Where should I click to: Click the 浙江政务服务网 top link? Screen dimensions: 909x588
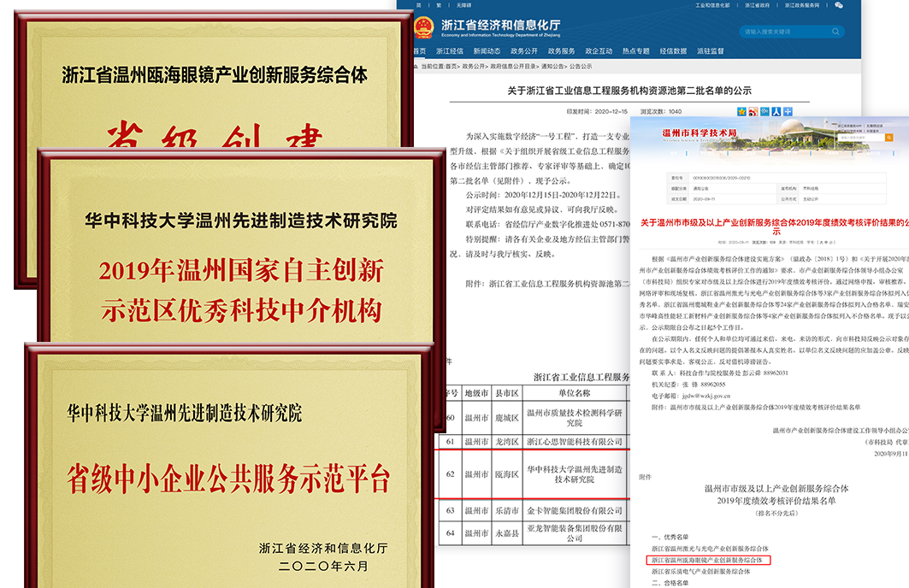coord(802,5)
